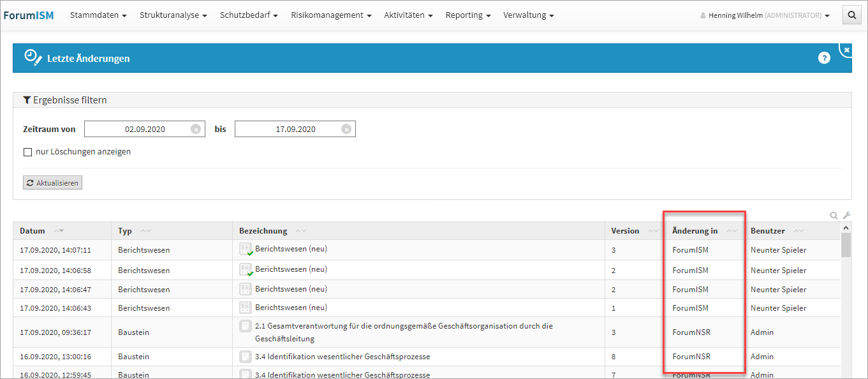Click the Aktualisieren button
868x379 pixels.
click(52, 183)
